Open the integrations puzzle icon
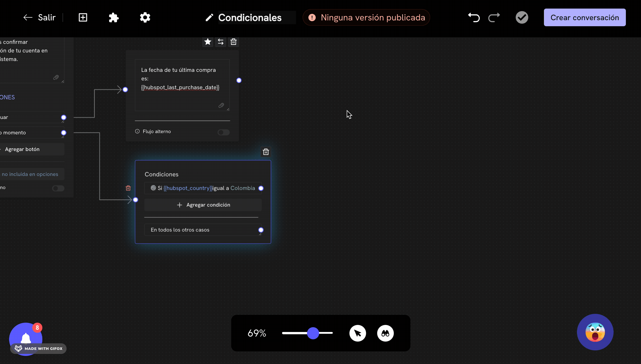641x364 pixels. click(114, 17)
